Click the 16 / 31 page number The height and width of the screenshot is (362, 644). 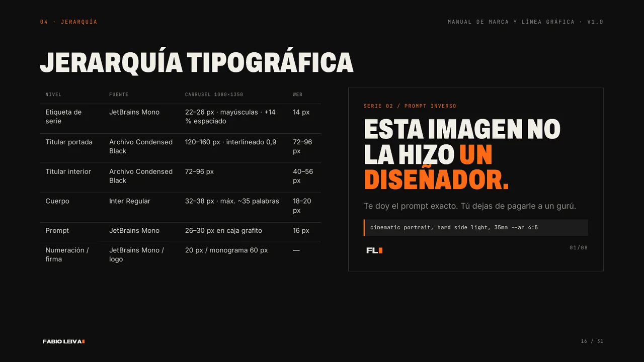point(592,341)
